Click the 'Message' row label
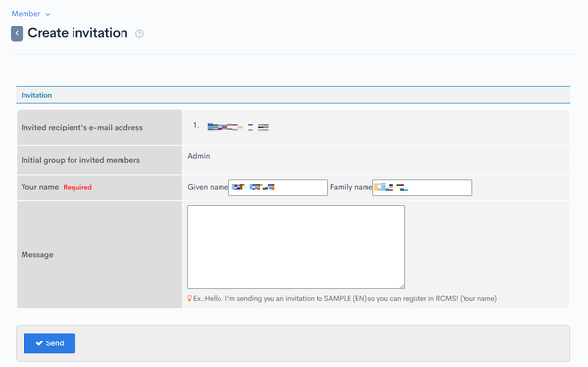 [37, 255]
